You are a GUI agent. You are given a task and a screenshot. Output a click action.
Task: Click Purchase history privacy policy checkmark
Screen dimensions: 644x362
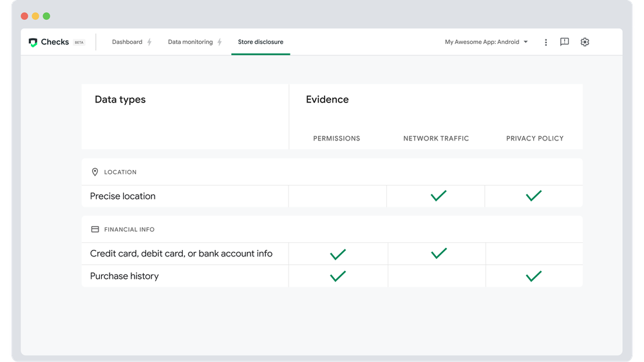click(533, 276)
